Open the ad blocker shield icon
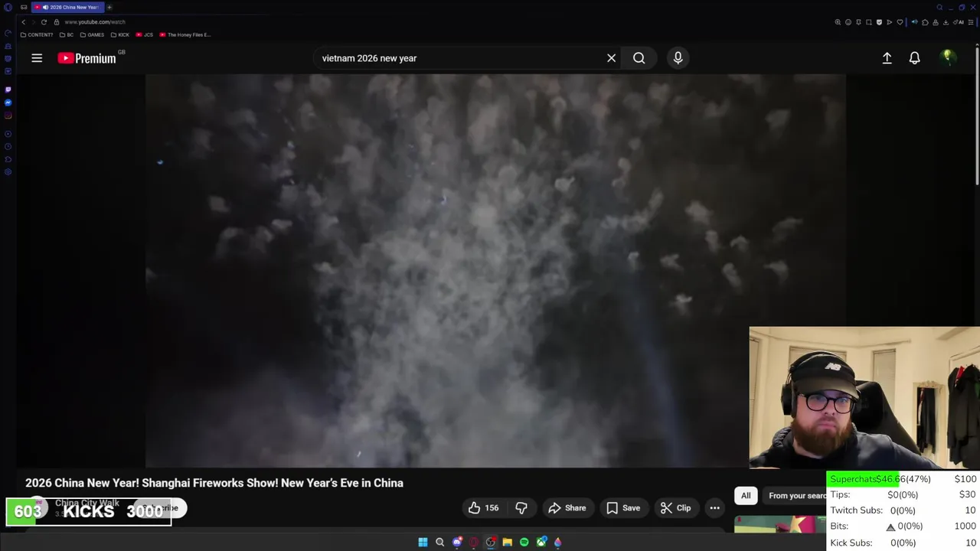Screen dimensions: 980x551 pyautogui.click(x=879, y=22)
